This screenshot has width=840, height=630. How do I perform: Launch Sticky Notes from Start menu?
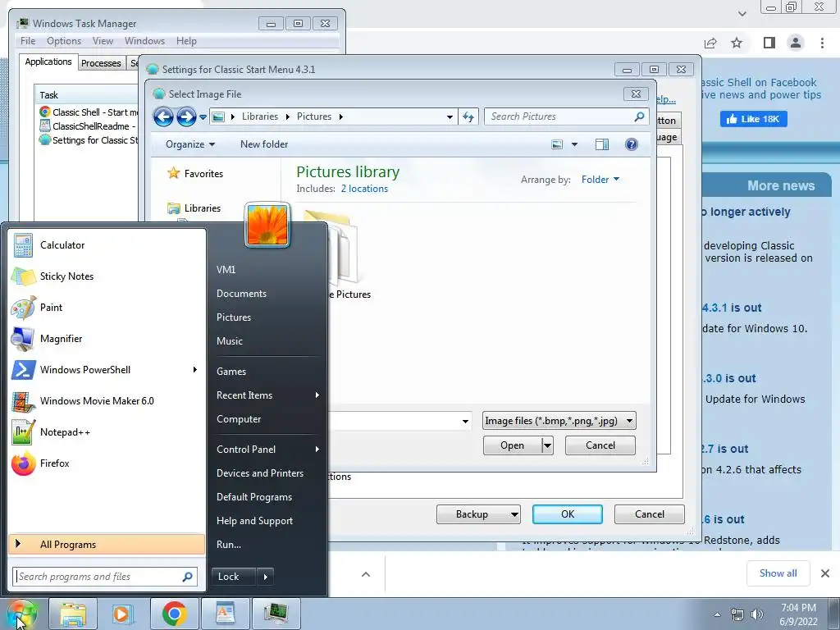pyautogui.click(x=107, y=276)
